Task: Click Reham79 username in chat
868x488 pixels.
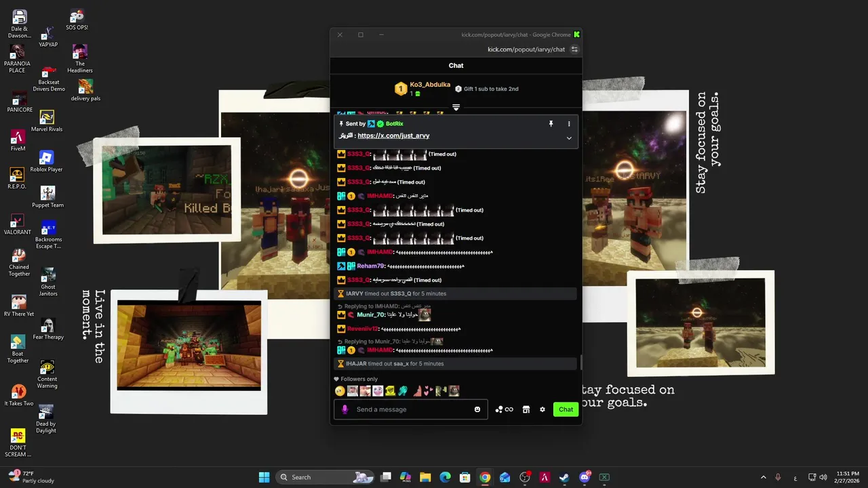Action: coord(371,266)
